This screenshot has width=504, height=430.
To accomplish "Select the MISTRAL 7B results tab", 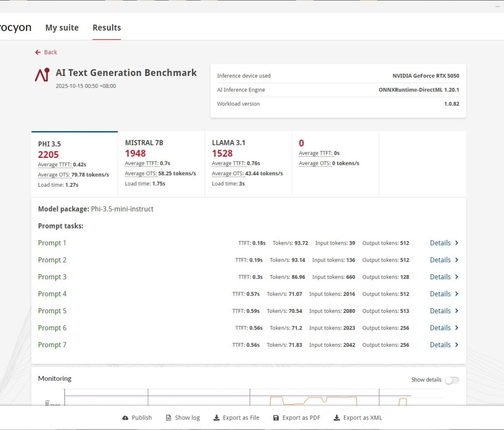I will click(161, 163).
